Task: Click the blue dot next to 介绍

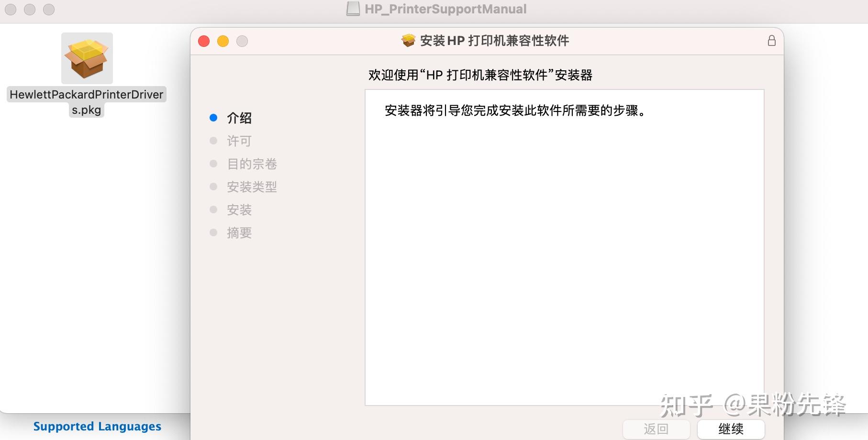Action: pos(213,118)
